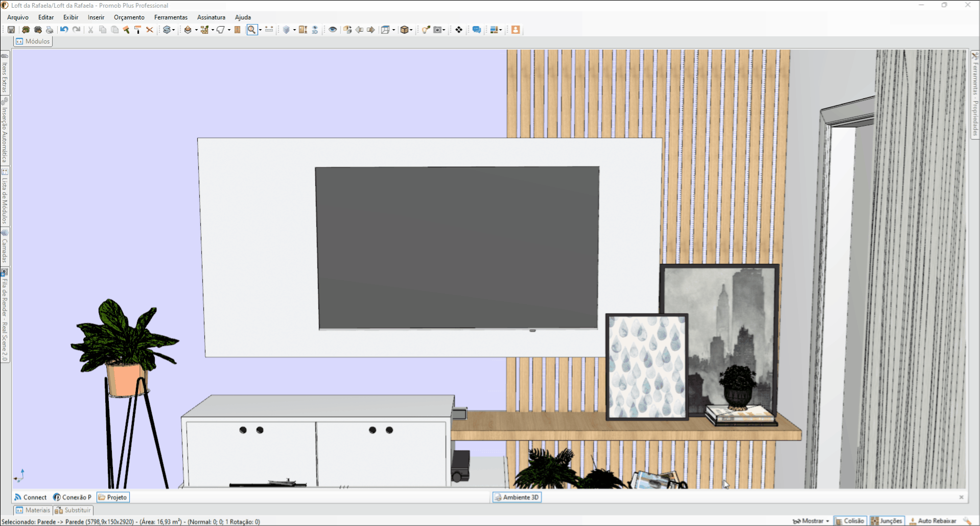980x526 pixels.
Task: Click the door height dimension icon
Action: pyautogui.click(x=303, y=30)
